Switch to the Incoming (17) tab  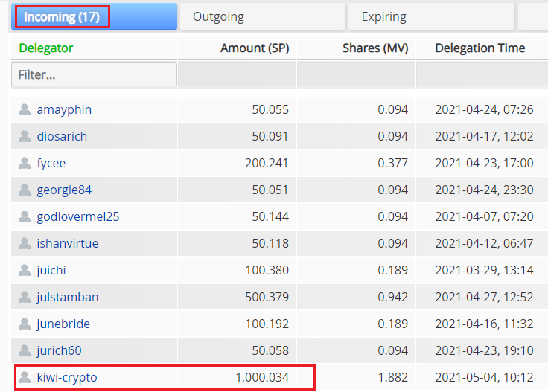[94, 16]
